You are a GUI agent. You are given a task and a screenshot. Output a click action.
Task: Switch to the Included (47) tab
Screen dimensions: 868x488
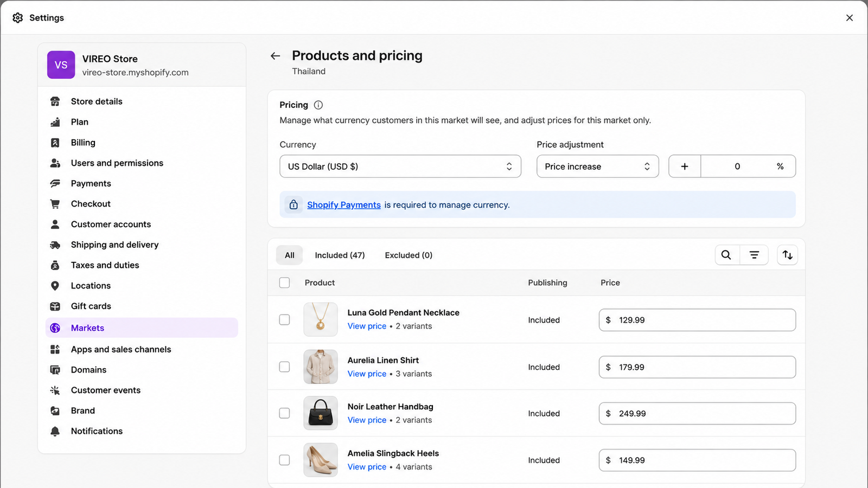(x=340, y=255)
